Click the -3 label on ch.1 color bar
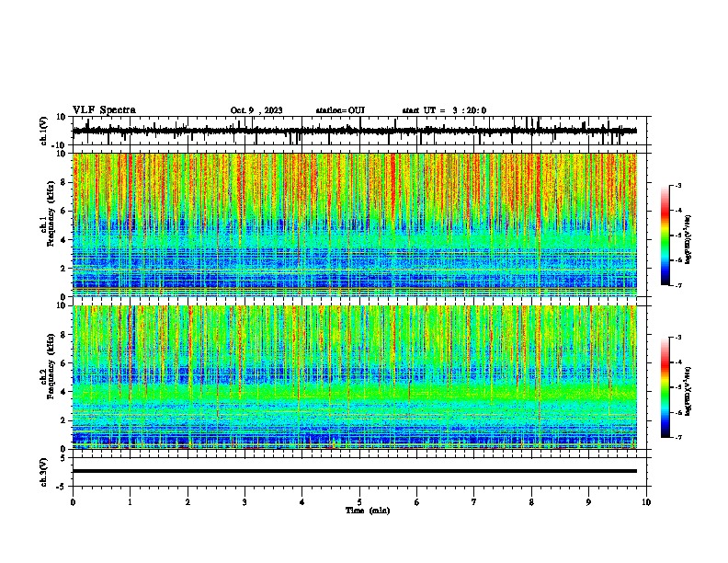This screenshot has height=563, width=728. tap(677, 186)
